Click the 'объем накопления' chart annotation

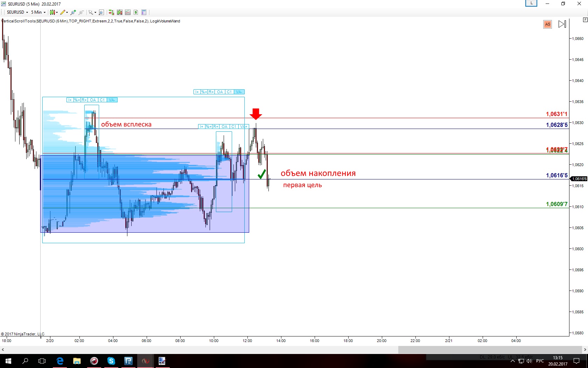coord(318,173)
